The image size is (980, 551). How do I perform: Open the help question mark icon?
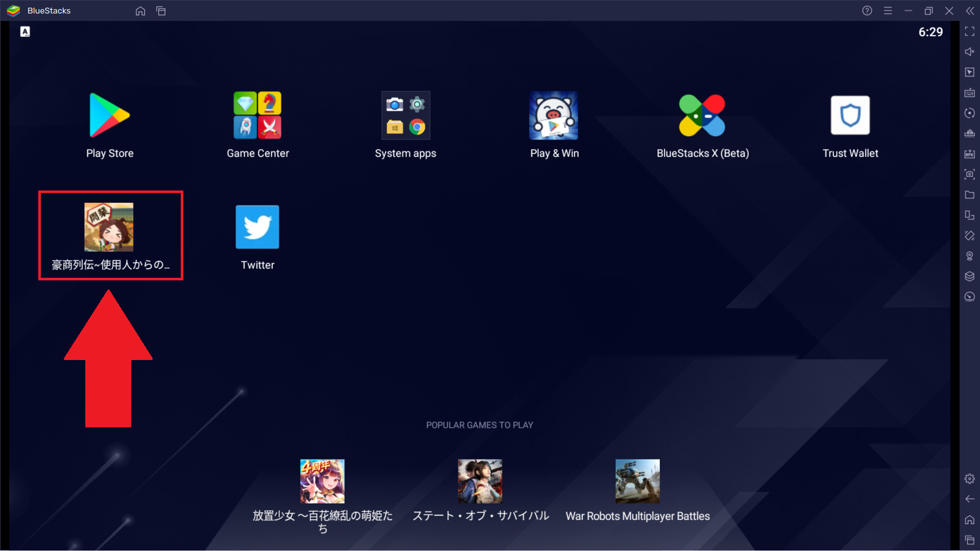tap(867, 11)
